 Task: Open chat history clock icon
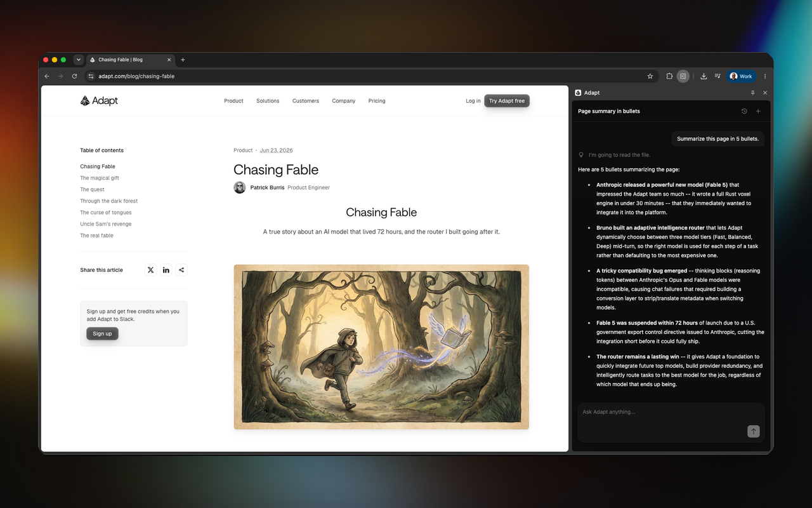click(744, 111)
